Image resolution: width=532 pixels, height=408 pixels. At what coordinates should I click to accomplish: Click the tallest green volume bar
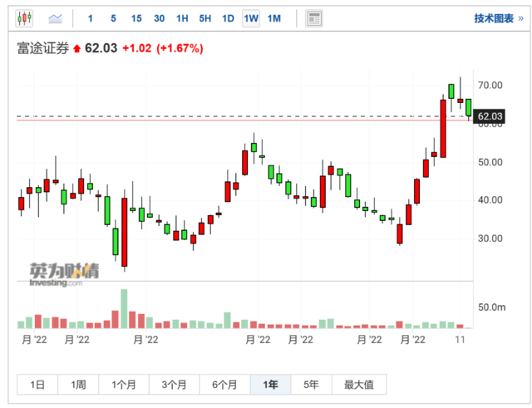click(124, 308)
